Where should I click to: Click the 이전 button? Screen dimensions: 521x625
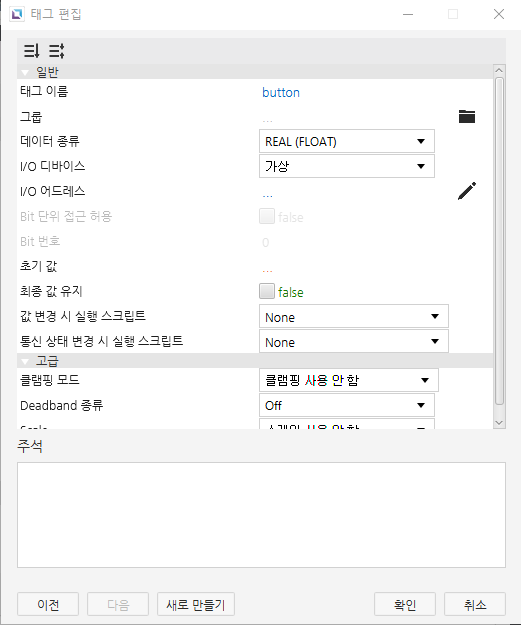[x=48, y=604]
